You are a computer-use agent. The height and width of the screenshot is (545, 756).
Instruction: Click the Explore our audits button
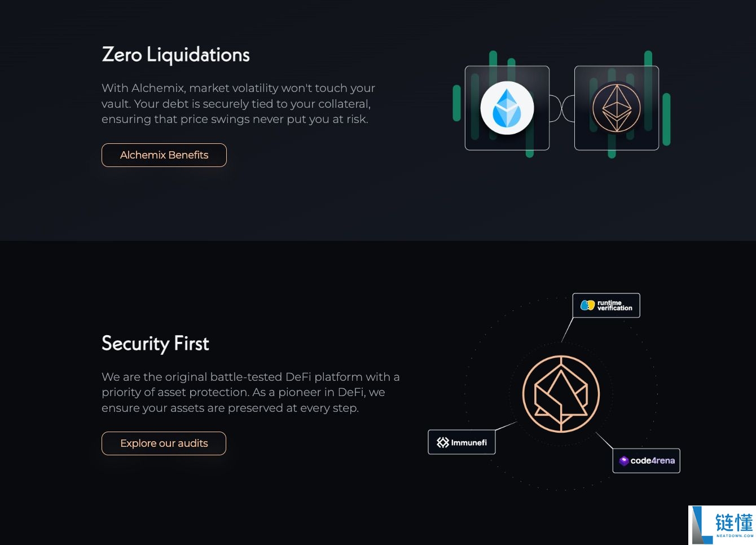click(x=164, y=443)
